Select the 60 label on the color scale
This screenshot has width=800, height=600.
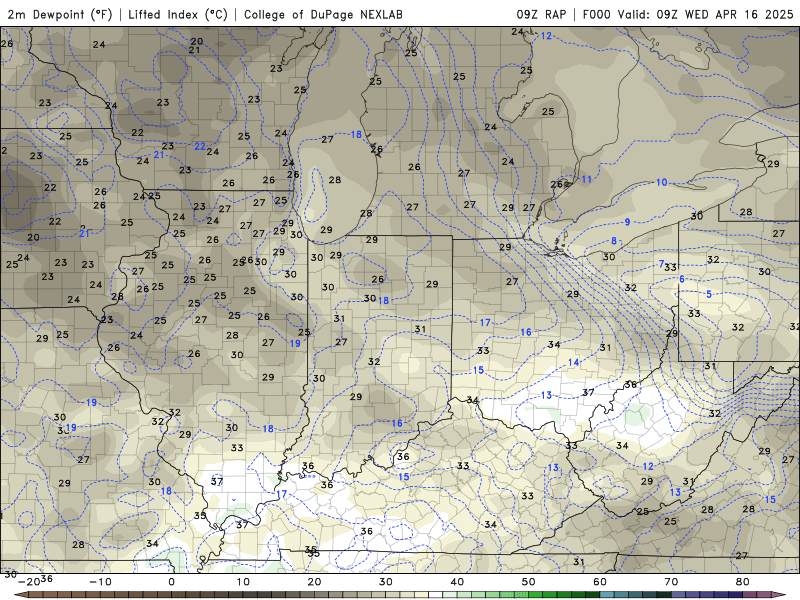click(x=600, y=582)
